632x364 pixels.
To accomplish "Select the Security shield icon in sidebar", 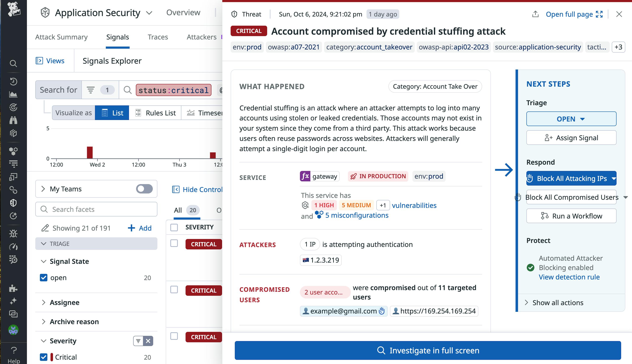I will 14,202.
